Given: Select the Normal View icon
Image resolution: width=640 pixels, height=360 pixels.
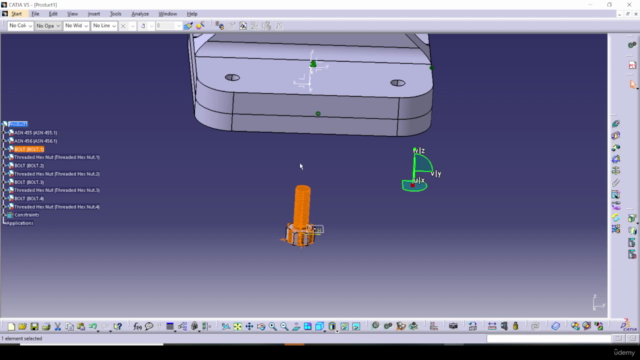Looking at the screenshot, I should pyautogui.click(x=296, y=326).
